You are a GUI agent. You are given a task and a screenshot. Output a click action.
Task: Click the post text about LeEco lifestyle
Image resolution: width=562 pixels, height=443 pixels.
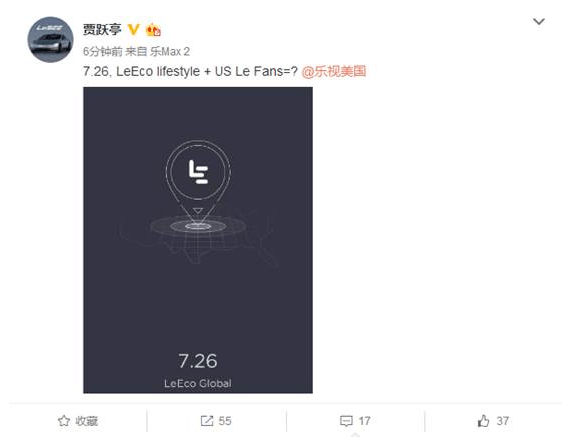coord(190,71)
